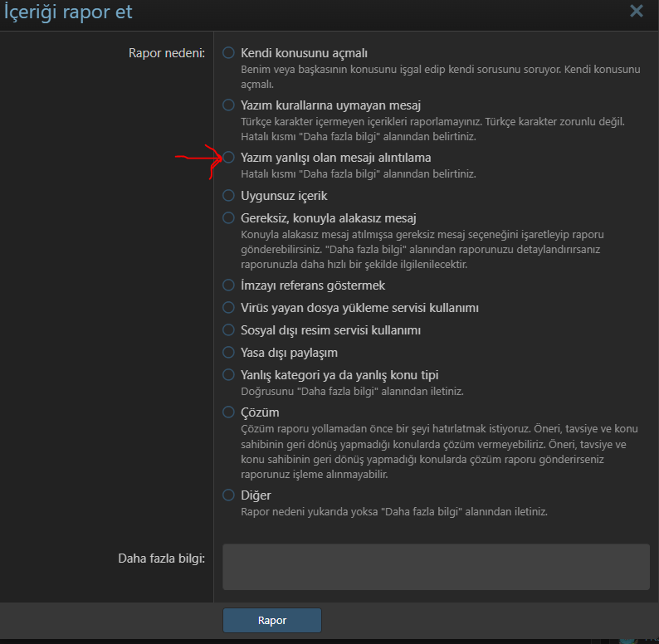Click the "Çözüm" option label text
Image resolution: width=659 pixels, height=644 pixels.
click(x=260, y=412)
